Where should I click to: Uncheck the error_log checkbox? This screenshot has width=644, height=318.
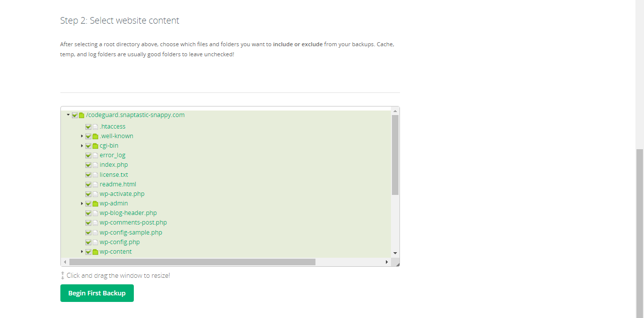pyautogui.click(x=89, y=155)
